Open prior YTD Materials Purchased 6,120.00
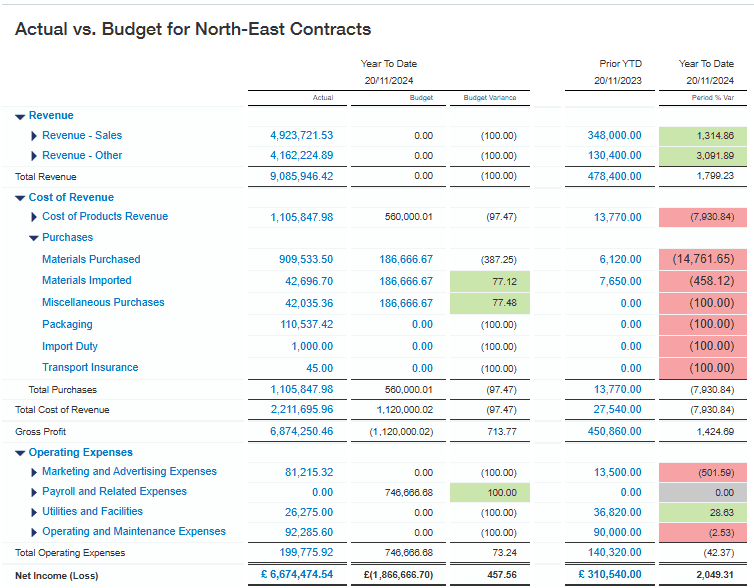This screenshot has height=588, width=754. 620,260
